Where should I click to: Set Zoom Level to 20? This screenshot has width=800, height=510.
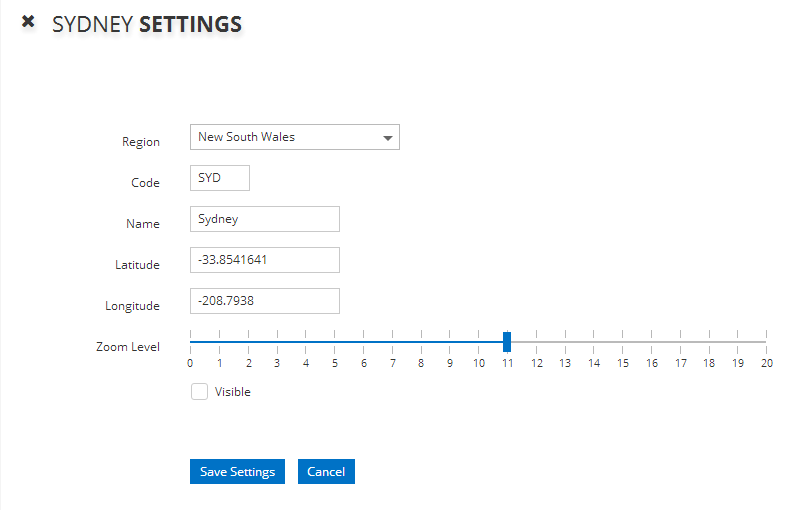click(766, 342)
